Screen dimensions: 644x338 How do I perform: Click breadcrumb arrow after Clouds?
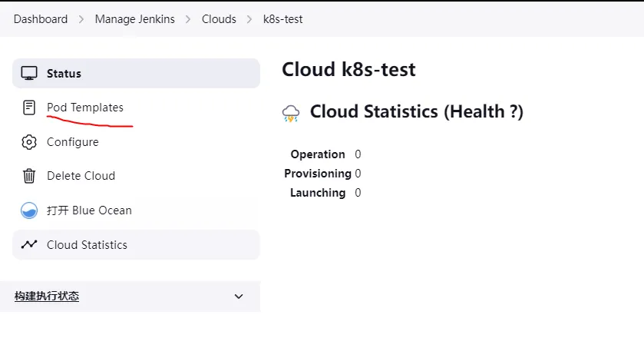click(249, 19)
